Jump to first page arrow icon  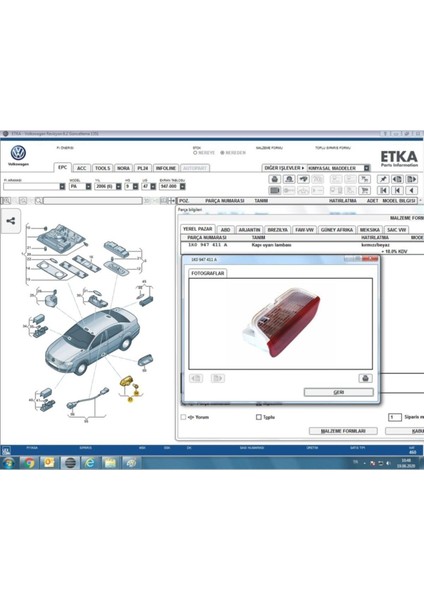click(x=383, y=190)
